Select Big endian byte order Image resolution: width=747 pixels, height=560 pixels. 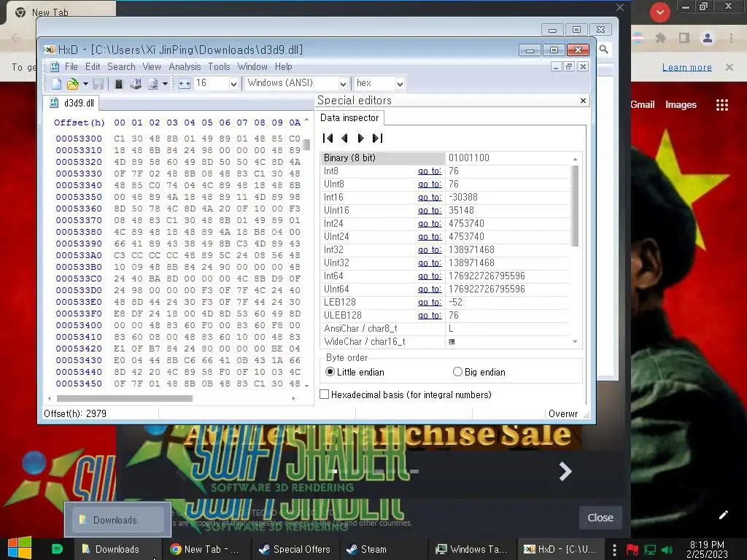click(x=479, y=372)
